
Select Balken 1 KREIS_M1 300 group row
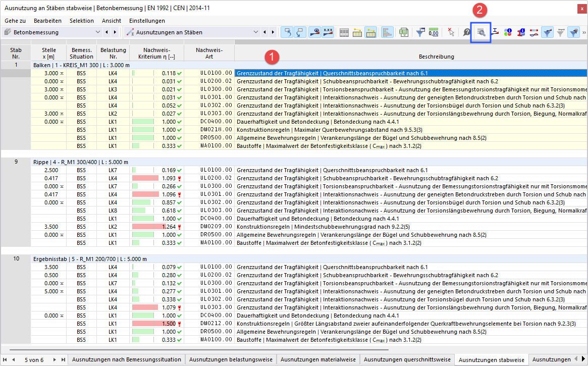click(x=309, y=65)
